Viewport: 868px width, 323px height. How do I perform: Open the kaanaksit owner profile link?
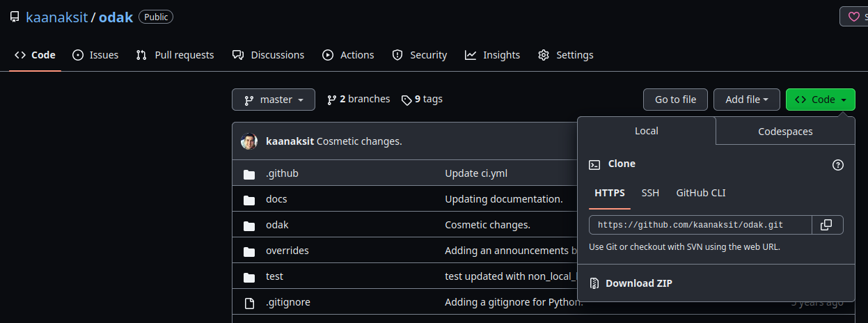point(57,17)
